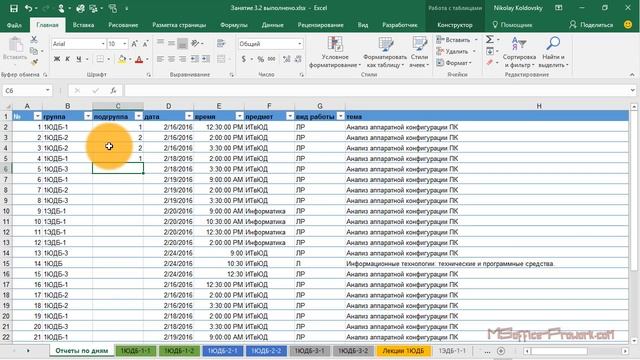
Task: Open Форматировать как таблицу gallery
Action: (385, 53)
